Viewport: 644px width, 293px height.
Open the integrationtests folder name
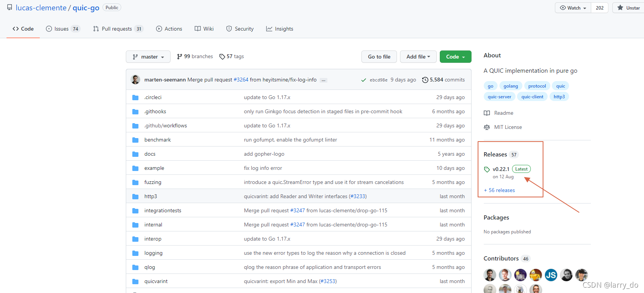pos(163,211)
